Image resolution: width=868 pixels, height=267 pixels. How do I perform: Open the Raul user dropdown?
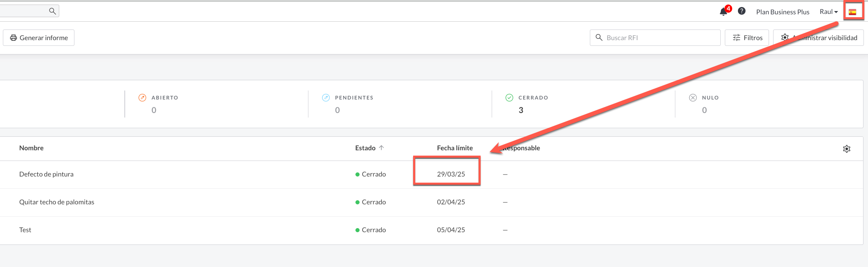point(828,12)
